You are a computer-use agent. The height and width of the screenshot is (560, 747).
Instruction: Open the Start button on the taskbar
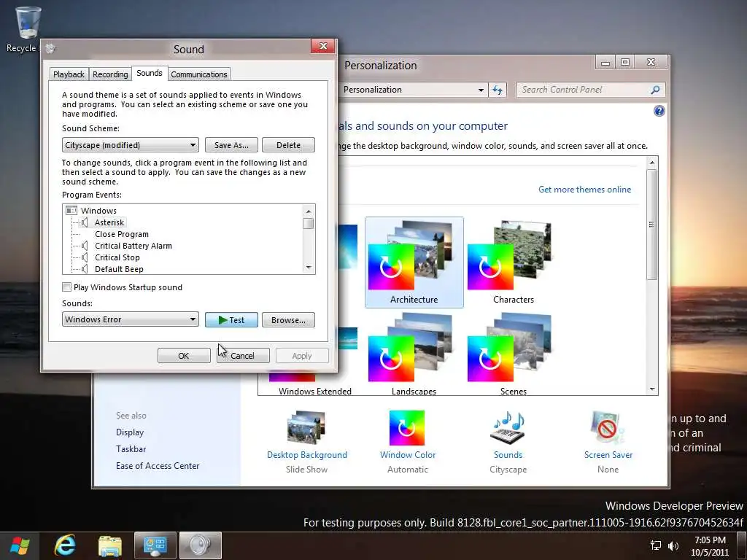(20, 545)
